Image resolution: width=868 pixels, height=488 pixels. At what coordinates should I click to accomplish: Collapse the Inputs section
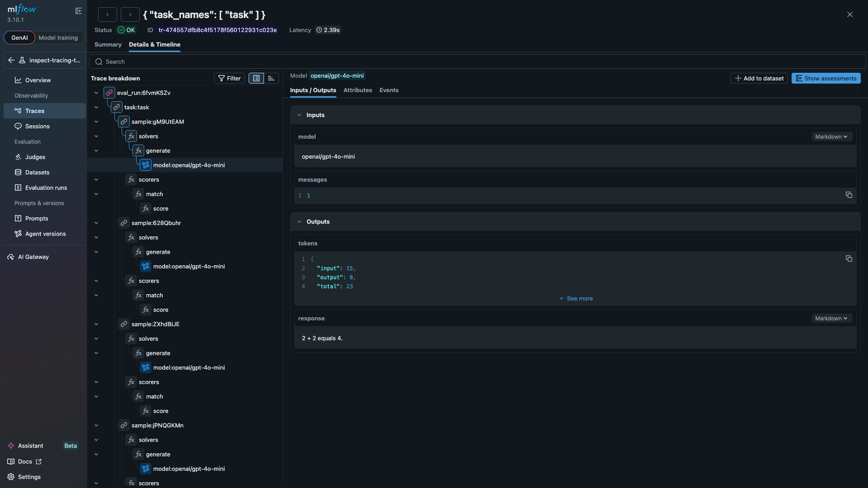coord(299,115)
